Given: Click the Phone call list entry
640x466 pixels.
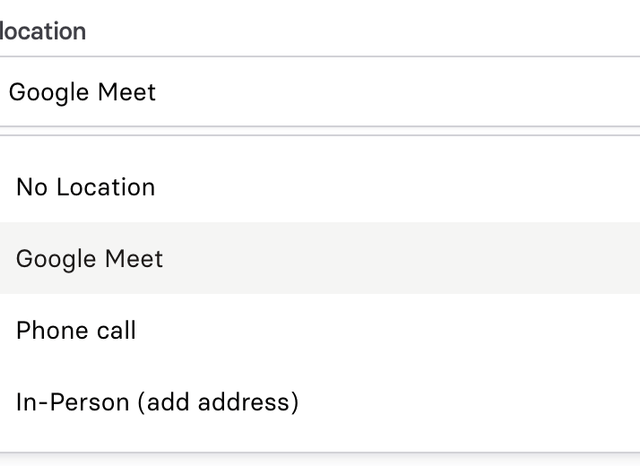Looking at the screenshot, I should 76,331.
